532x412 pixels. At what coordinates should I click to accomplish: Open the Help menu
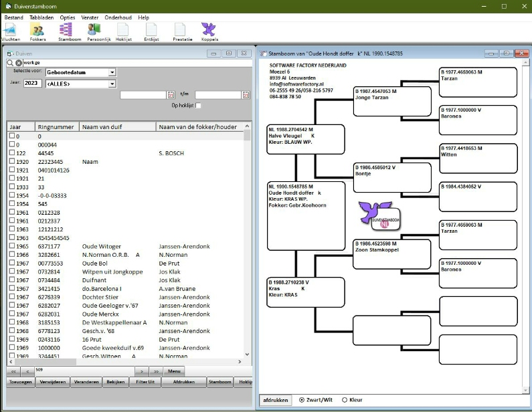143,17
